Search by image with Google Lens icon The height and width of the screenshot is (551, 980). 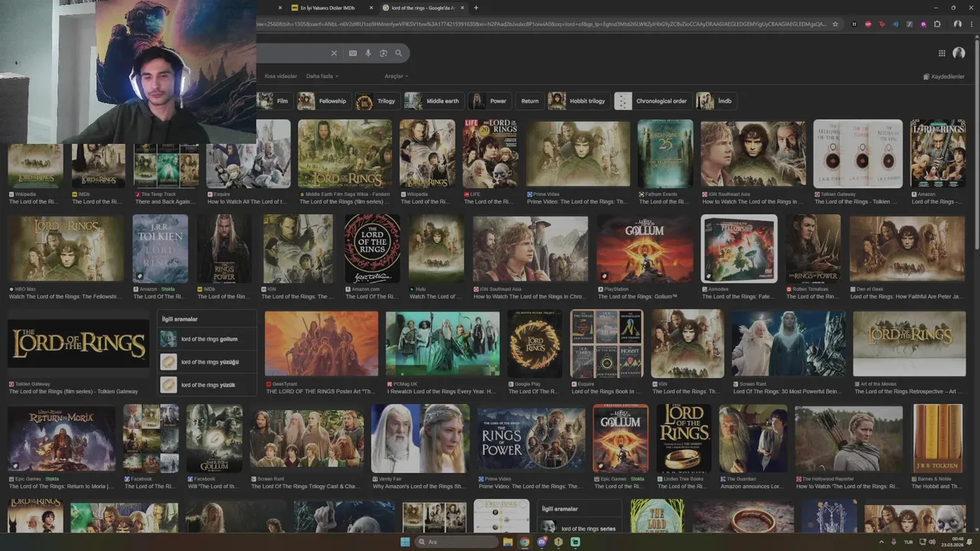[384, 53]
